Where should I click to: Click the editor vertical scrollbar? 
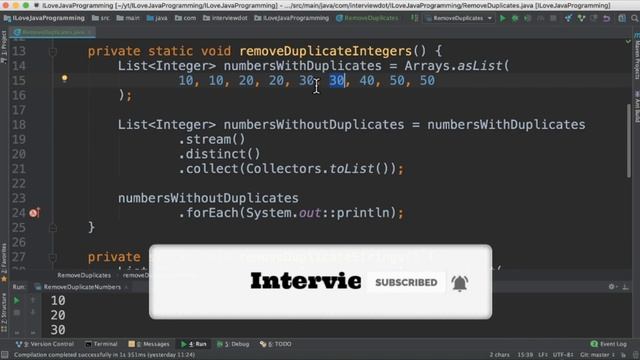click(629, 141)
